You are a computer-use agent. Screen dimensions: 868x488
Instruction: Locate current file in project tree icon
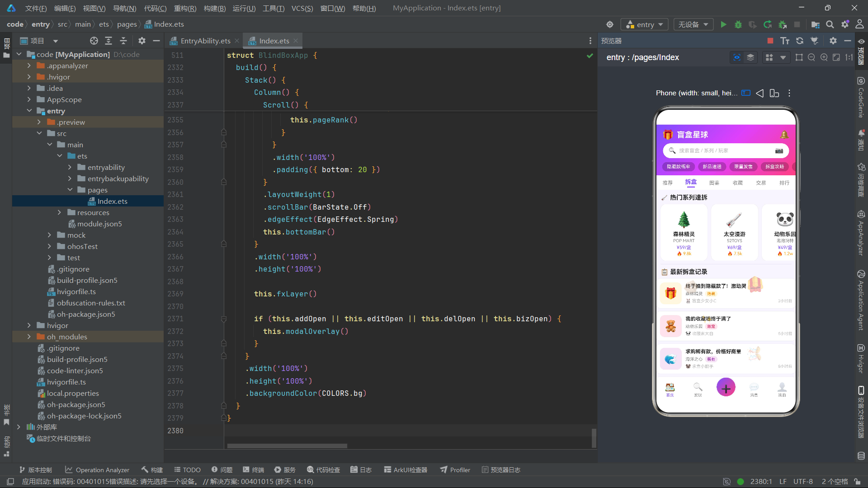click(x=94, y=41)
